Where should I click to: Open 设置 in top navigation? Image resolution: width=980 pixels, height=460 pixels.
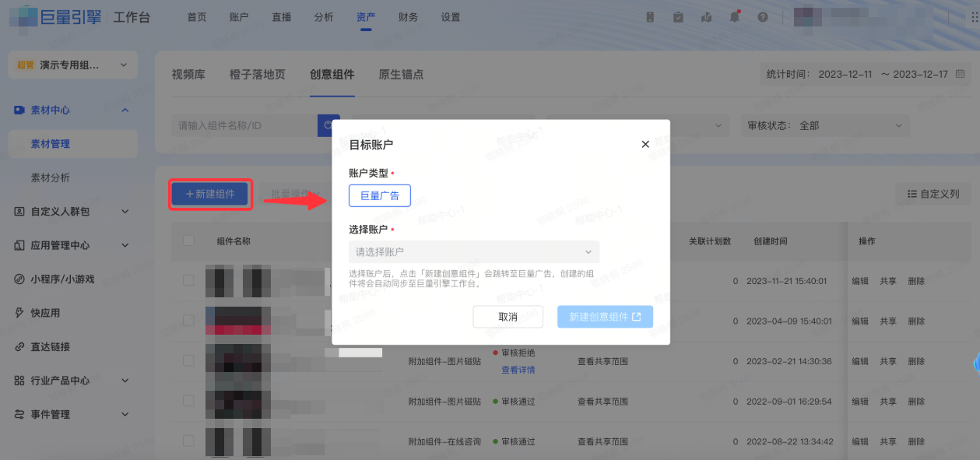(x=450, y=17)
